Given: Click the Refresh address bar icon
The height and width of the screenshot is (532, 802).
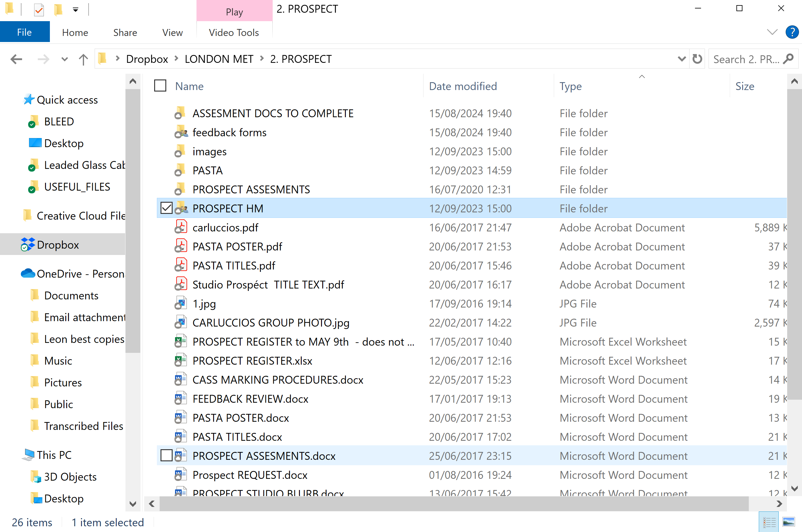Looking at the screenshot, I should pyautogui.click(x=697, y=59).
